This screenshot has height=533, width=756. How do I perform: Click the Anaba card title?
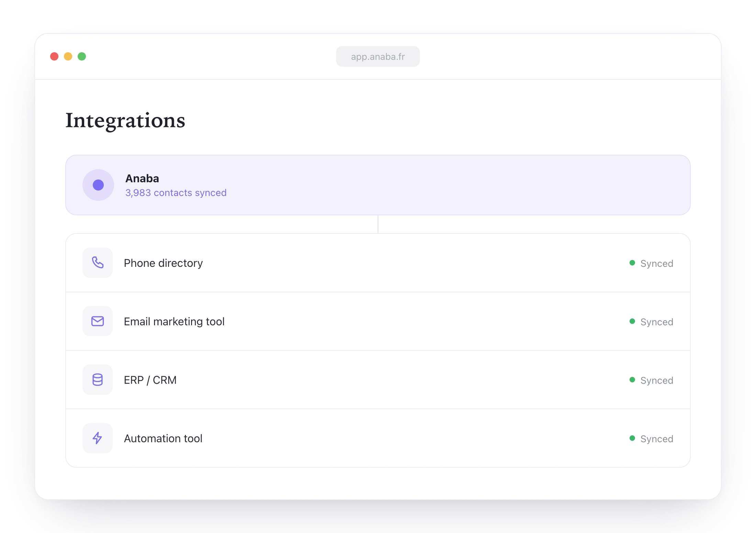[x=142, y=178]
